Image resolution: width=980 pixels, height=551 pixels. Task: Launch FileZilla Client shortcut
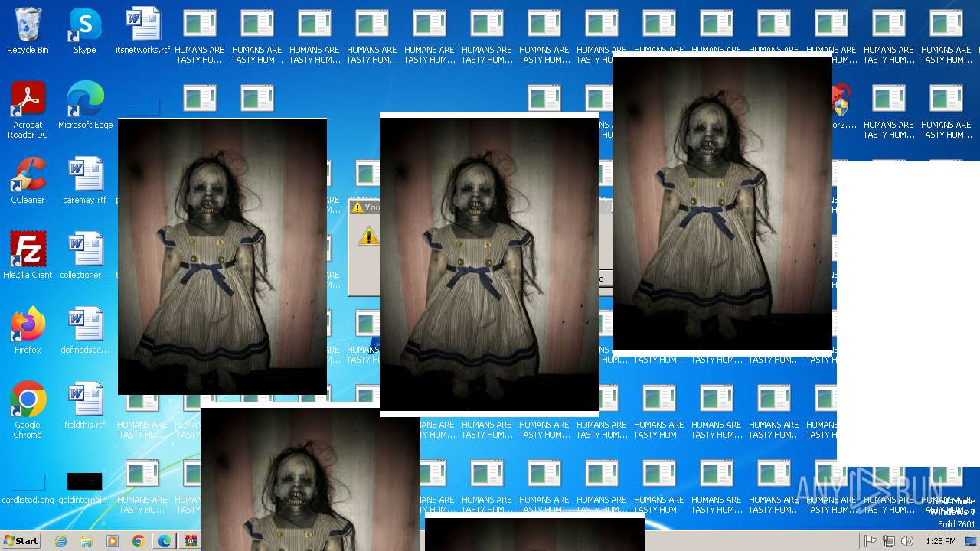pyautogui.click(x=28, y=256)
